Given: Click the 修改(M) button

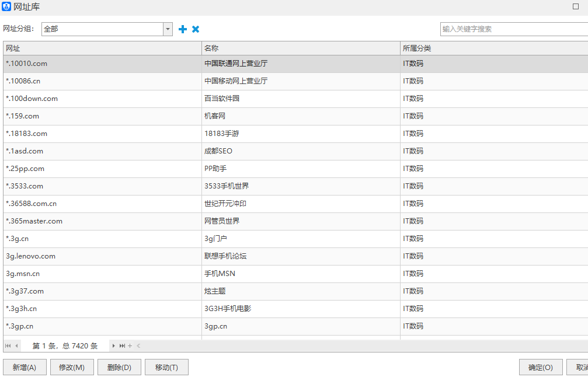Looking at the screenshot, I should (72, 367).
